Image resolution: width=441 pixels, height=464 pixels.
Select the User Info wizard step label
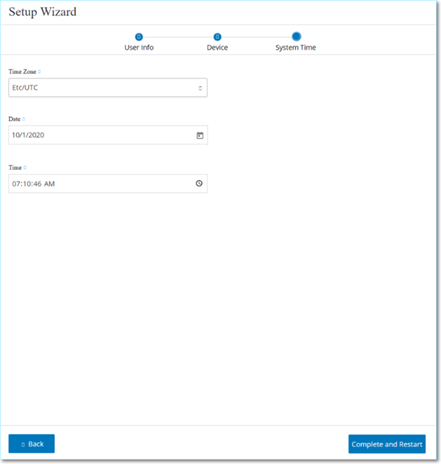(139, 48)
